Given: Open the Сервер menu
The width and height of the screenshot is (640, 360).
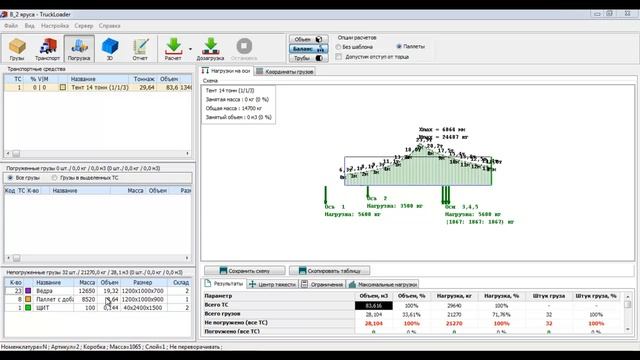Looking at the screenshot, I should [84, 25].
